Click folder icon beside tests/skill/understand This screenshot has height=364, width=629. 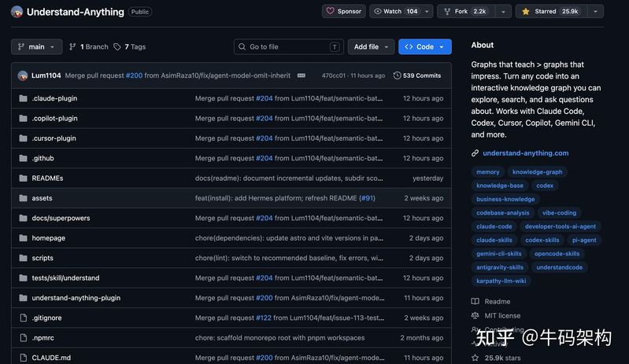(x=24, y=278)
